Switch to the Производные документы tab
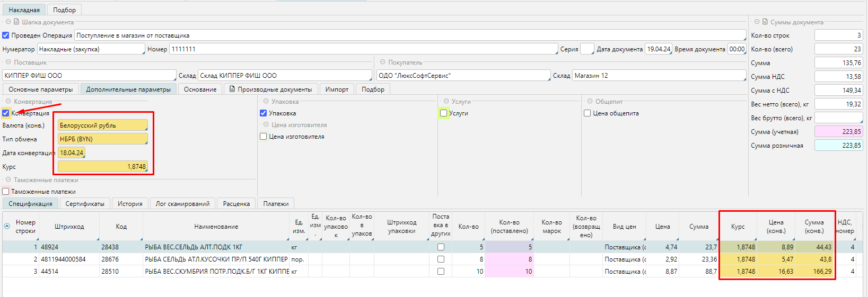Screen dimensions: 868x297 (270, 89)
